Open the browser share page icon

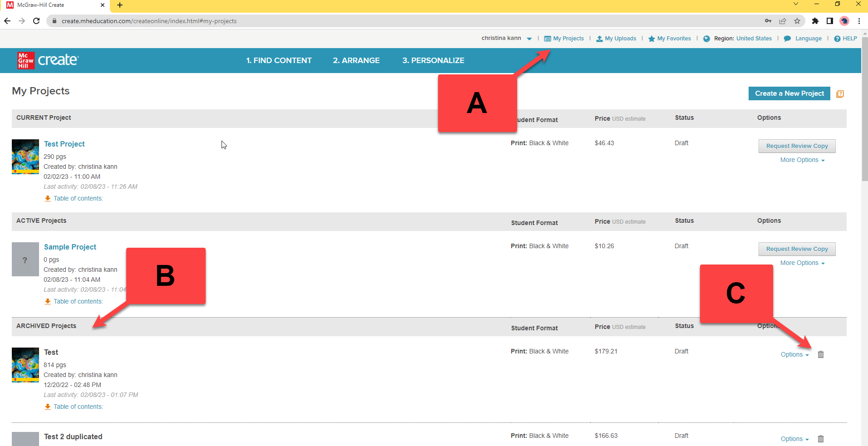[x=783, y=21]
